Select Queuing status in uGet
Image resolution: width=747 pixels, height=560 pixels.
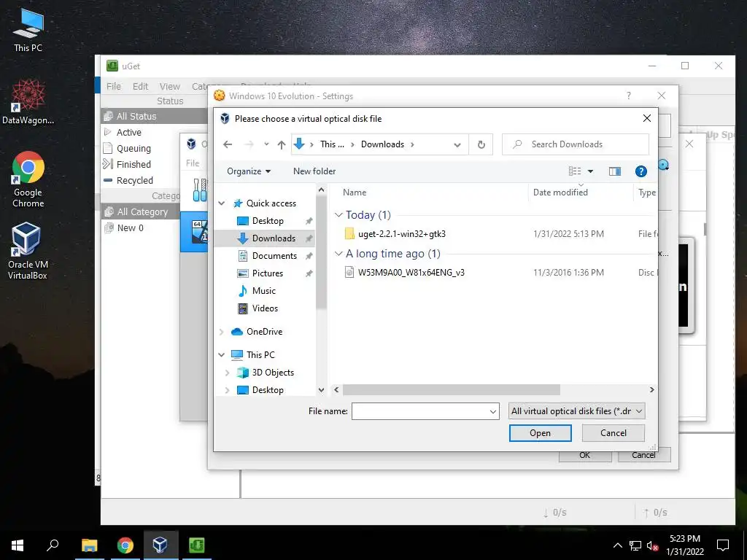pyautogui.click(x=133, y=149)
